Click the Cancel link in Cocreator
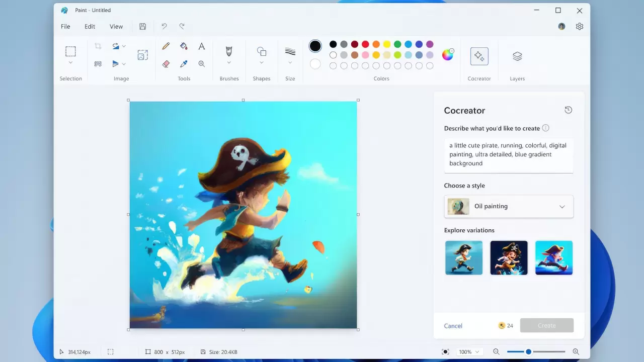 coord(453,326)
